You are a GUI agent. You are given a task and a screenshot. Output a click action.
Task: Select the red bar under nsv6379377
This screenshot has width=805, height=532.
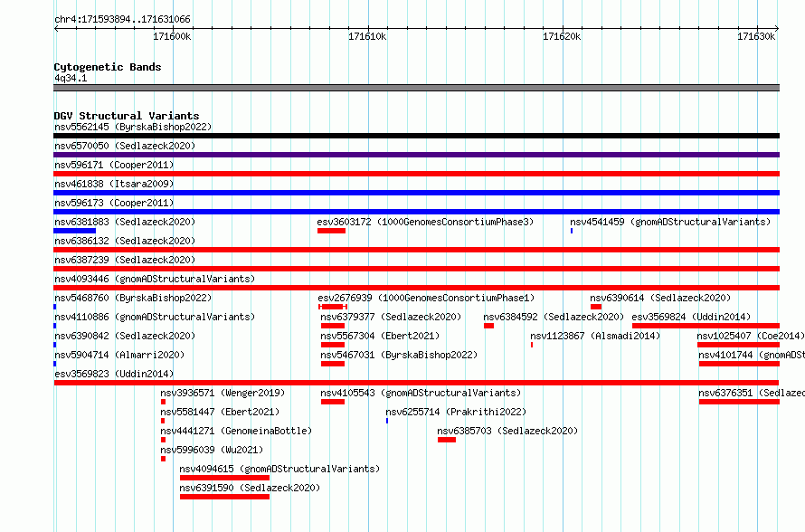[333, 326]
